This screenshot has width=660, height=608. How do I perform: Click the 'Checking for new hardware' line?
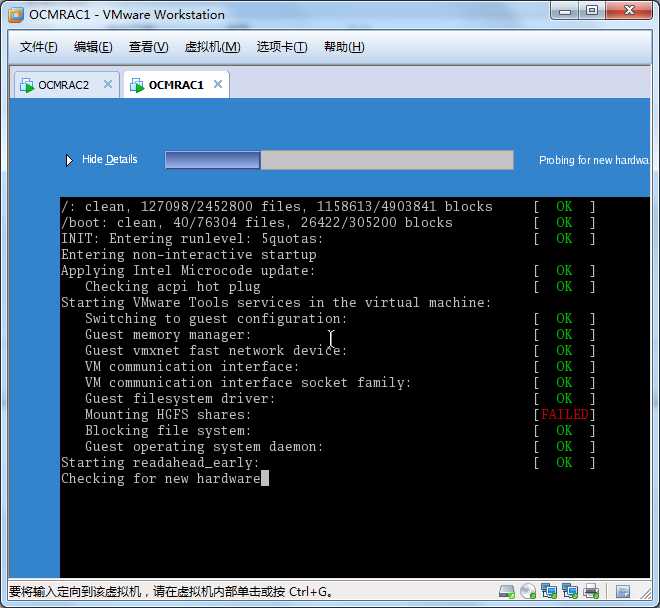161,479
